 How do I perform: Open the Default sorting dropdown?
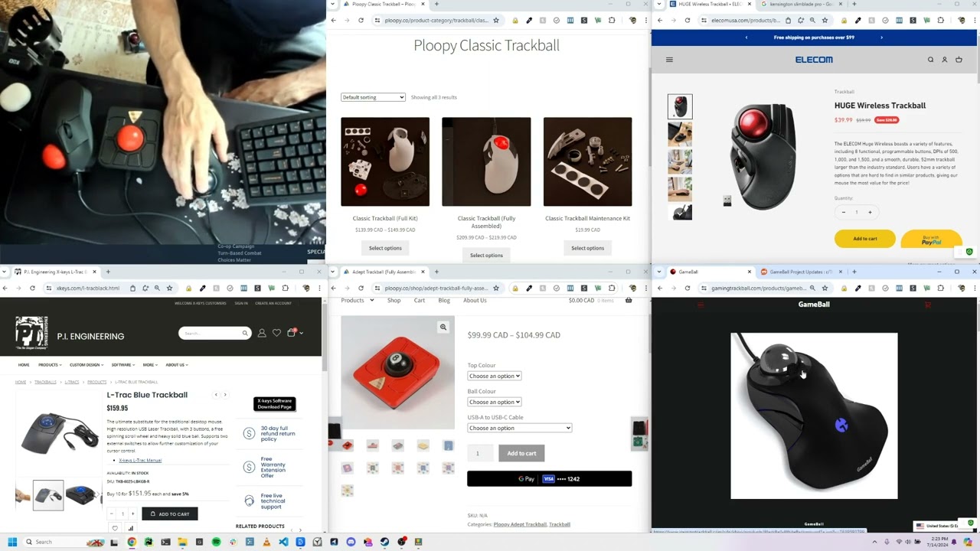[x=373, y=97]
